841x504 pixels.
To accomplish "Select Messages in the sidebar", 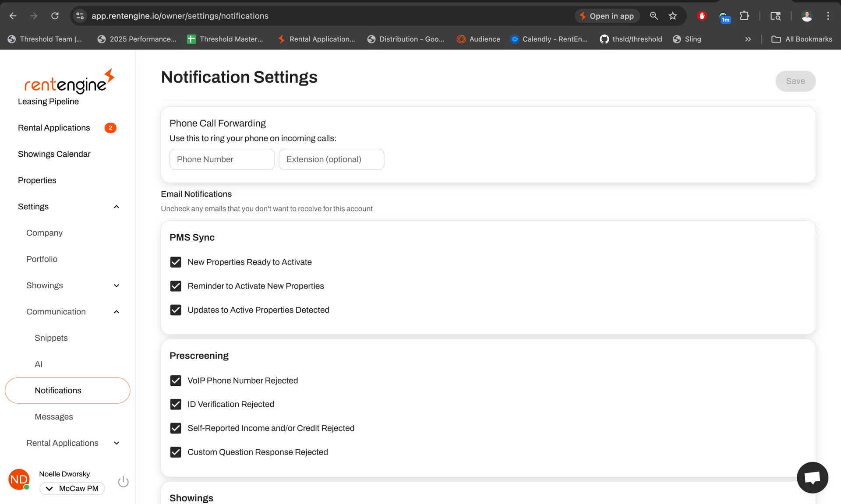I will pos(54,416).
